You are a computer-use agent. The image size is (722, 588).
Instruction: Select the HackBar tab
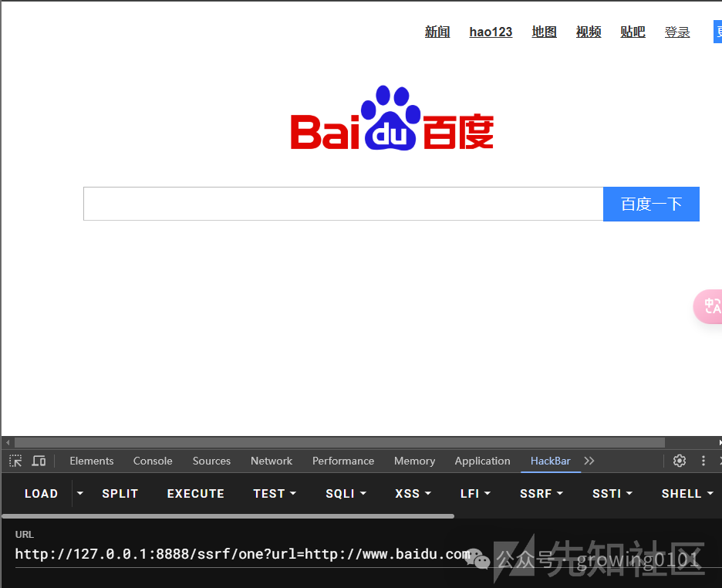(550, 461)
